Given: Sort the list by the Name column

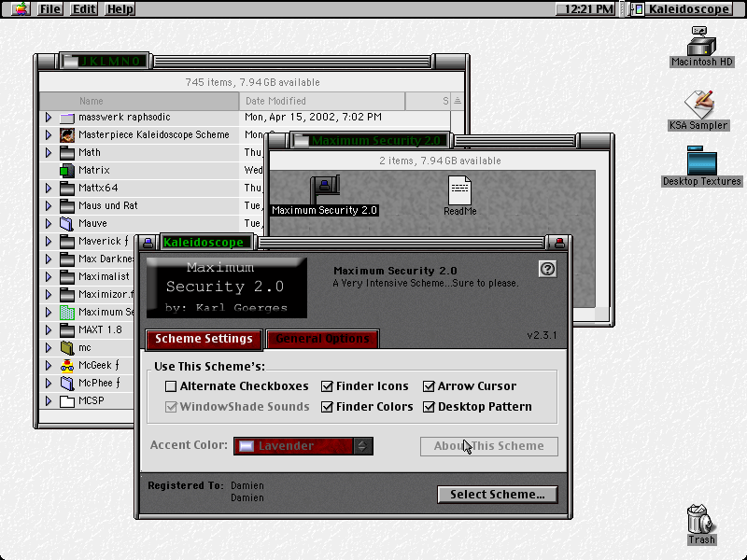Looking at the screenshot, I should pyautogui.click(x=139, y=101).
